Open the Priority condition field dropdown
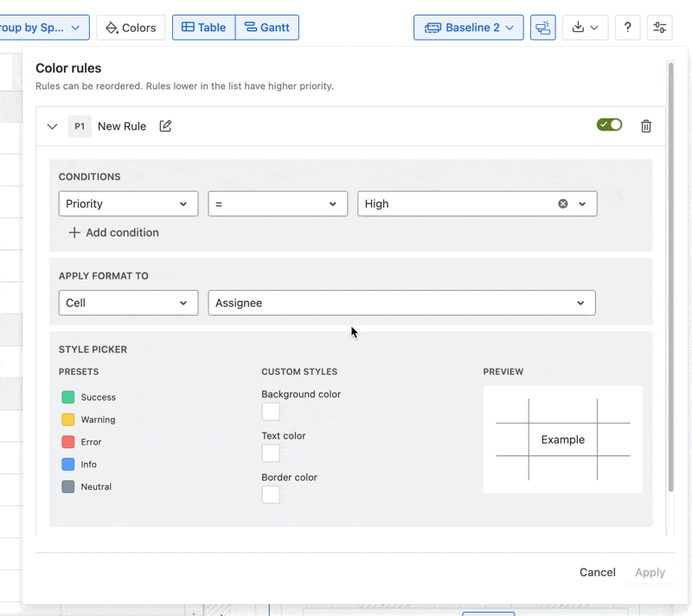The height and width of the screenshot is (616, 692). tap(128, 204)
